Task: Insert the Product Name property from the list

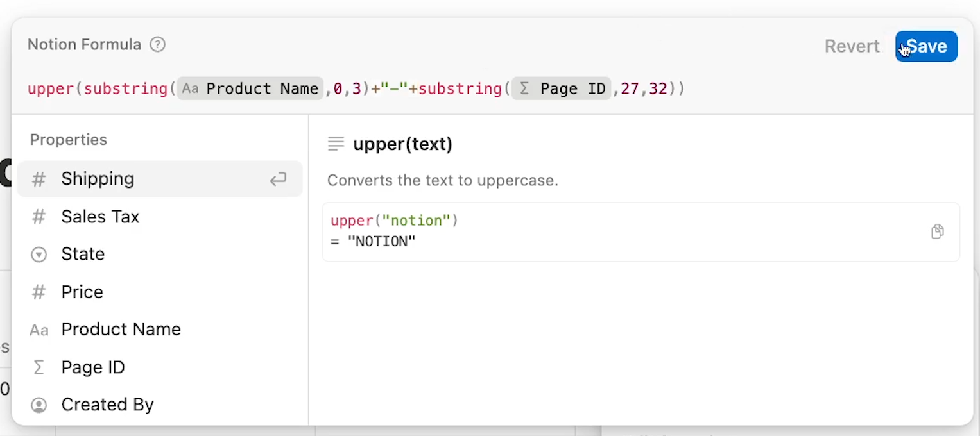Action: [160, 330]
